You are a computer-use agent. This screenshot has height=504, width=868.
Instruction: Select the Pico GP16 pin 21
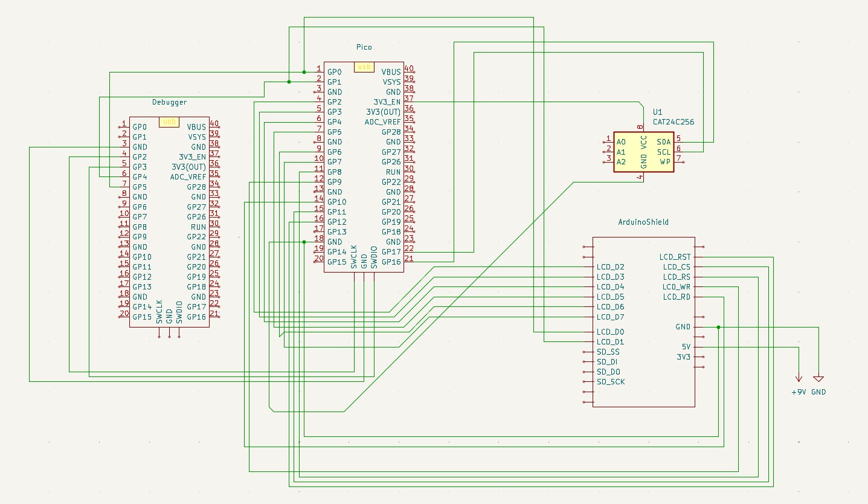(x=391, y=262)
